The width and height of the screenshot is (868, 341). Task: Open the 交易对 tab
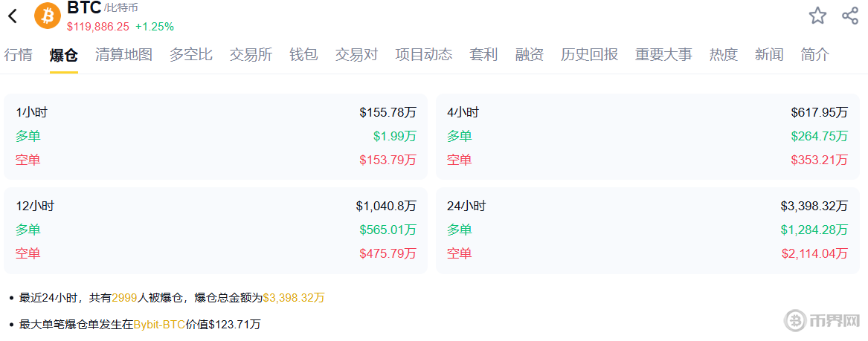pyautogui.click(x=356, y=54)
